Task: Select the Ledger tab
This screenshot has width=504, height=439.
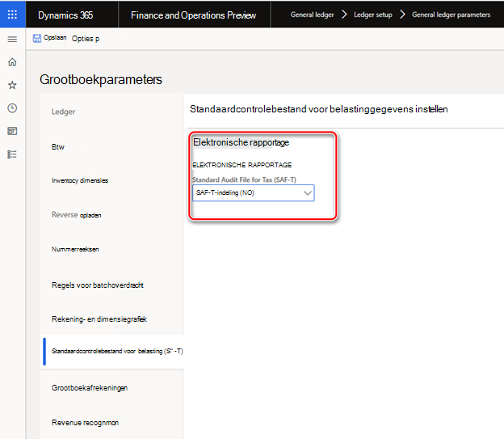Action: pyautogui.click(x=63, y=112)
